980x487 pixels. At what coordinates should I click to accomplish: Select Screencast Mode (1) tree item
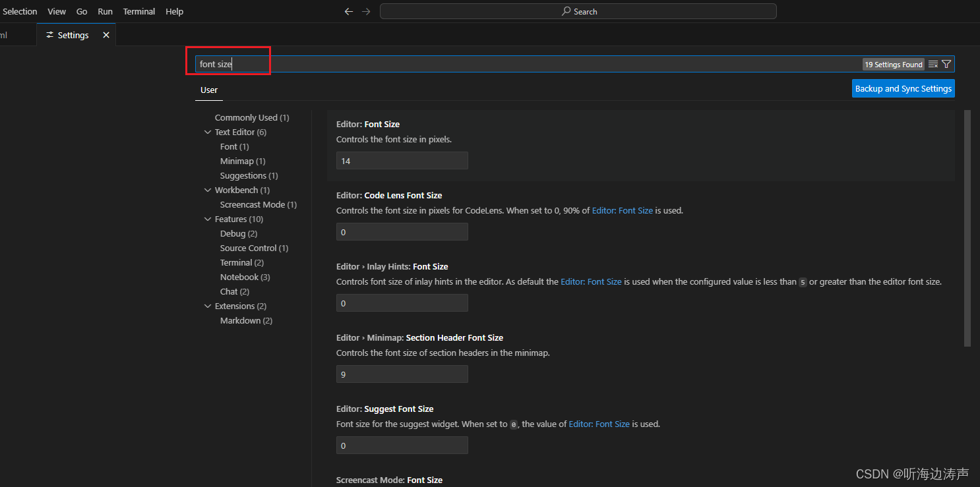pyautogui.click(x=259, y=204)
